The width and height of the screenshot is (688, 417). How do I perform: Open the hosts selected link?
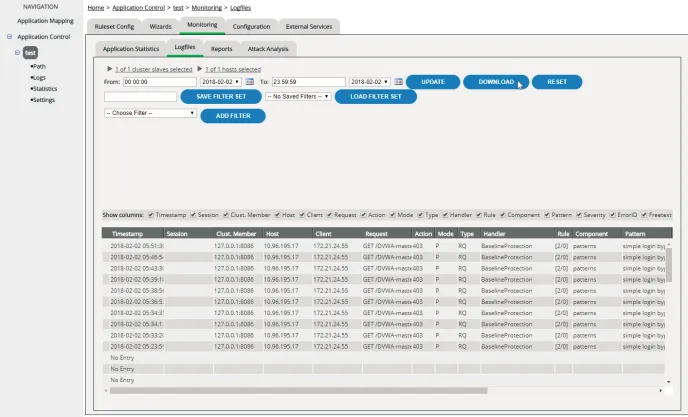tap(233, 69)
